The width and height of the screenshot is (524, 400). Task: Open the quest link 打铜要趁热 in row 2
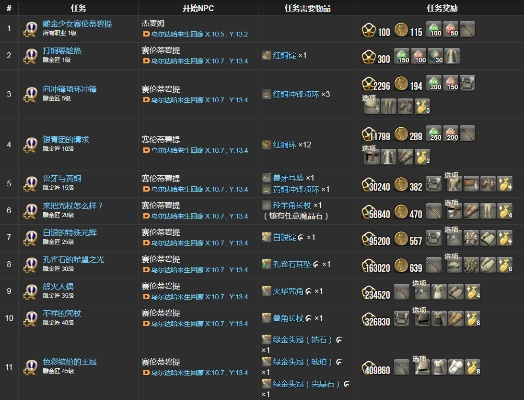coord(62,51)
